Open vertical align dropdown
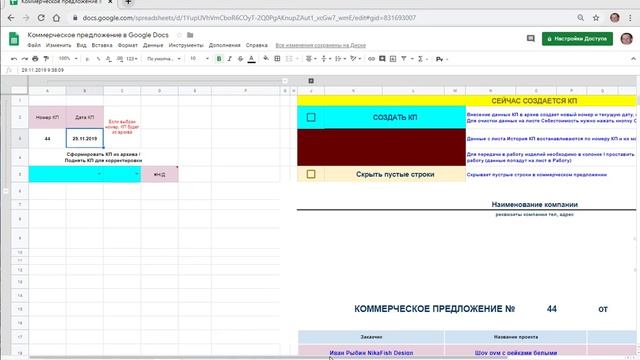 [326, 59]
